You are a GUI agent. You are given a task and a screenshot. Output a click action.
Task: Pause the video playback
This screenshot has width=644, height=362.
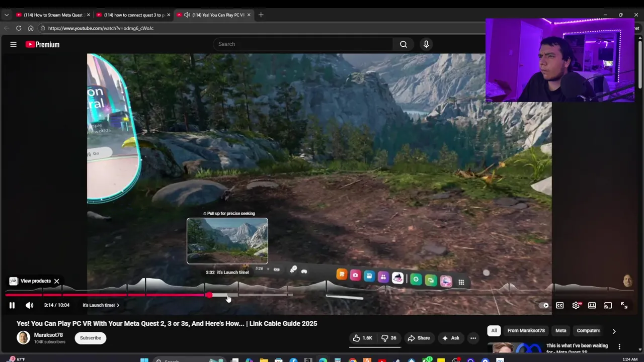click(12, 305)
